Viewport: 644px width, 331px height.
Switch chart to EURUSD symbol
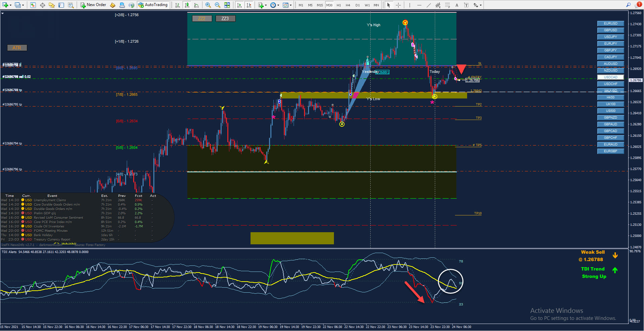click(x=610, y=24)
